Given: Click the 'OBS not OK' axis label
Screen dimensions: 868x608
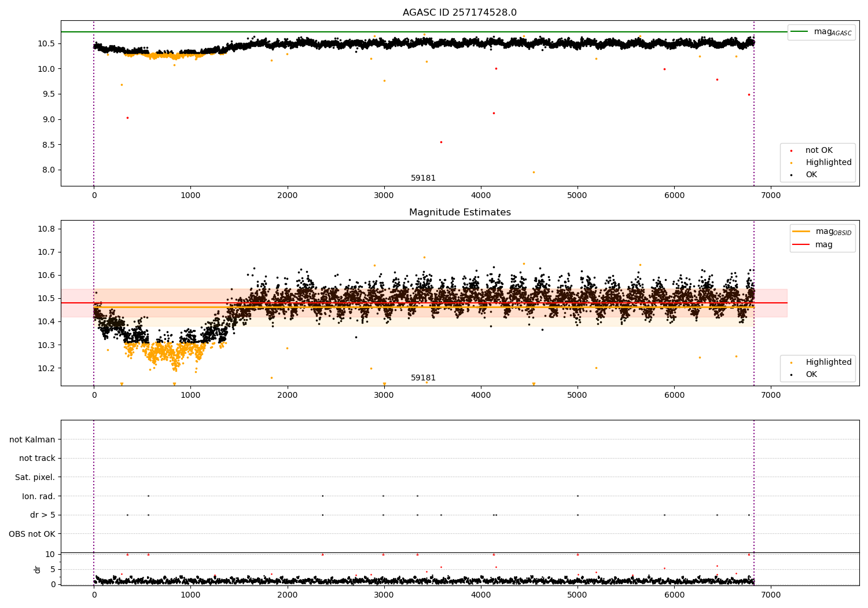Looking at the screenshot, I should click(x=32, y=534).
